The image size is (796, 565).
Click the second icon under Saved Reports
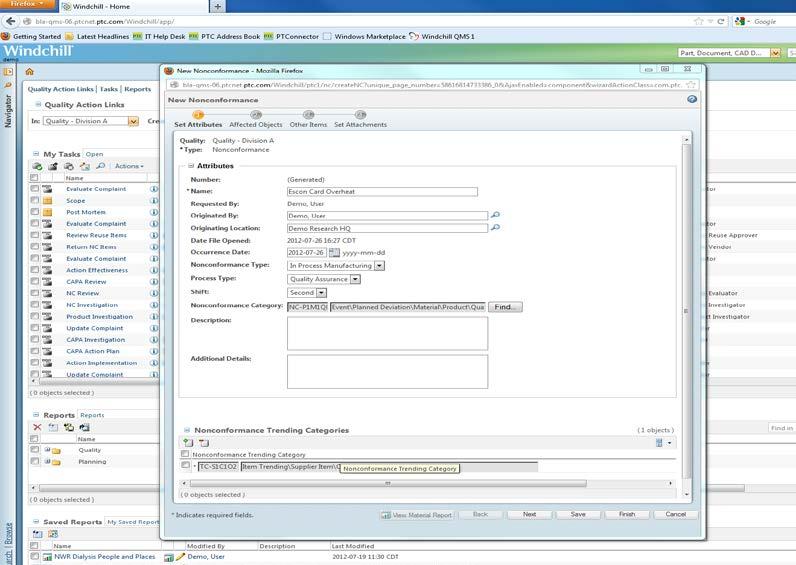(53, 534)
